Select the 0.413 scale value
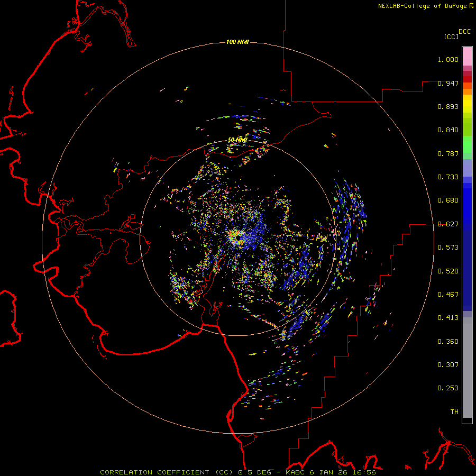The height and width of the screenshot is (476, 476). pos(448,318)
